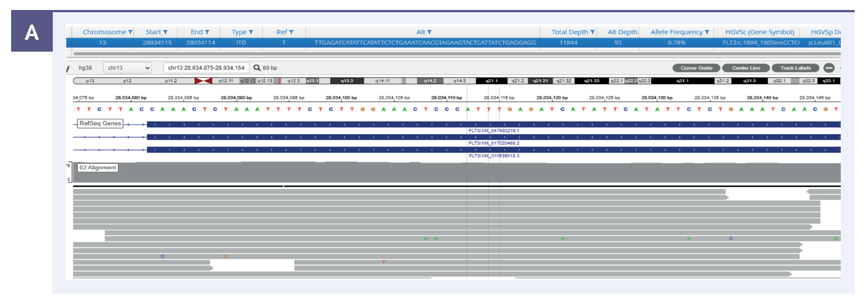Image resolution: width=868 pixels, height=307 pixels.
Task: Click the total depth 11844 cell
Action: tap(569, 42)
